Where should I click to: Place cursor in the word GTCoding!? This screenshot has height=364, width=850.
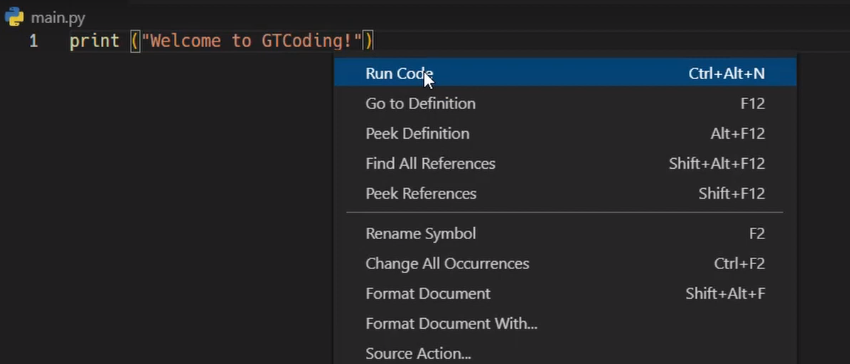click(307, 41)
